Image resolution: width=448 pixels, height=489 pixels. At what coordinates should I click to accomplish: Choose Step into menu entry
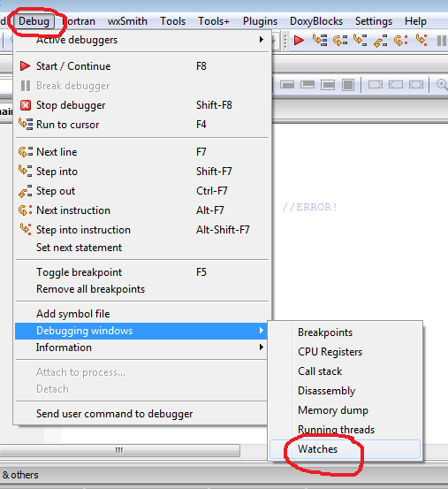(142, 172)
